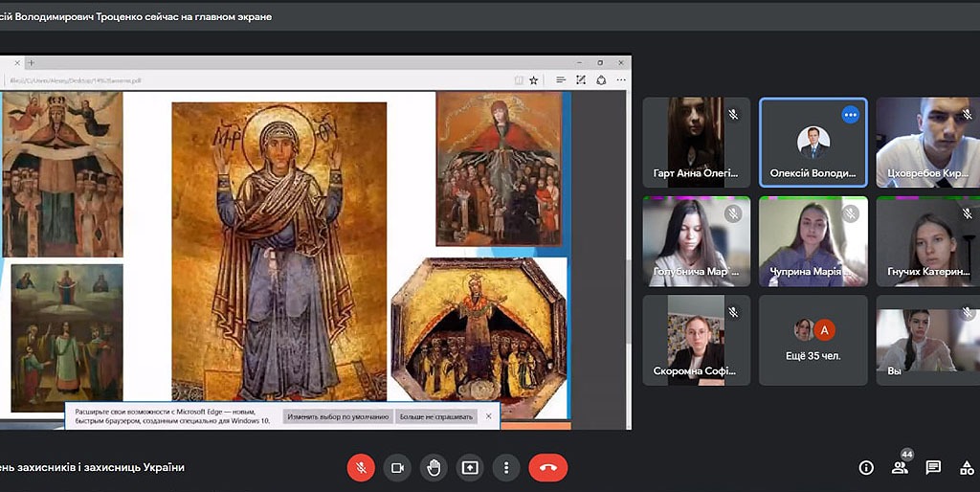
Task: Select Гарт Анна's video tile
Action: [696, 141]
